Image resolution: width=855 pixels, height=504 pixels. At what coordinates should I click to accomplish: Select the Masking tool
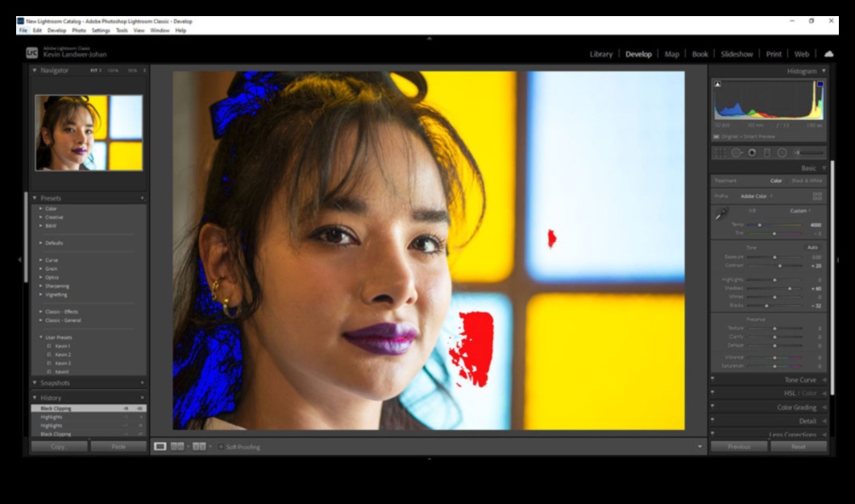point(780,151)
